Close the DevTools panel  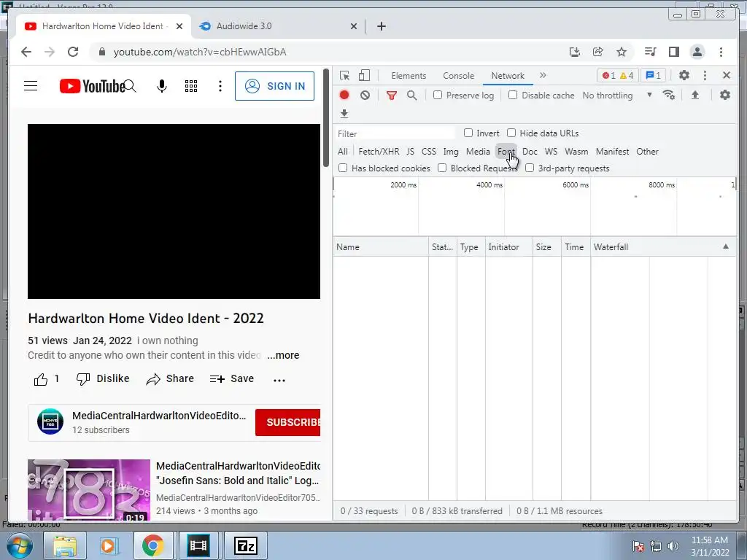(x=727, y=75)
